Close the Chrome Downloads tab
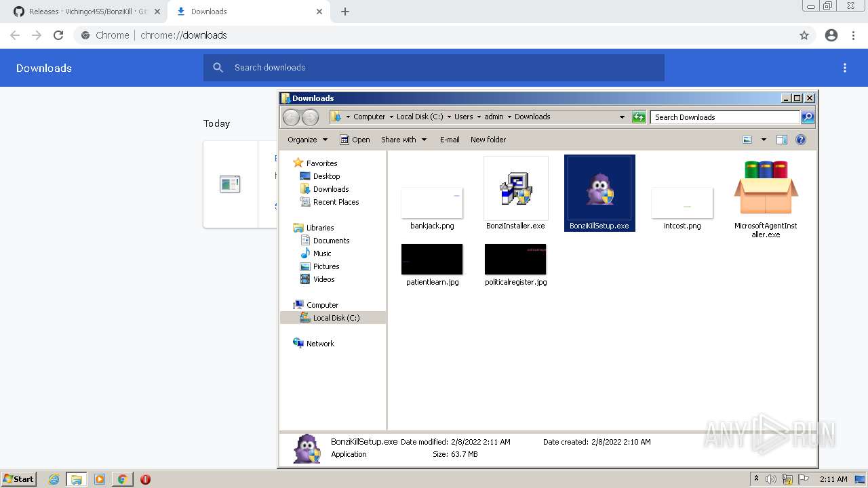The height and width of the screenshot is (488, 868). click(319, 12)
